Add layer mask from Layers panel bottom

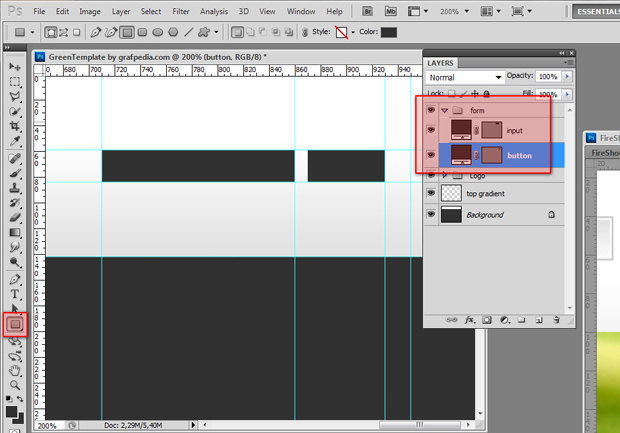point(487,320)
